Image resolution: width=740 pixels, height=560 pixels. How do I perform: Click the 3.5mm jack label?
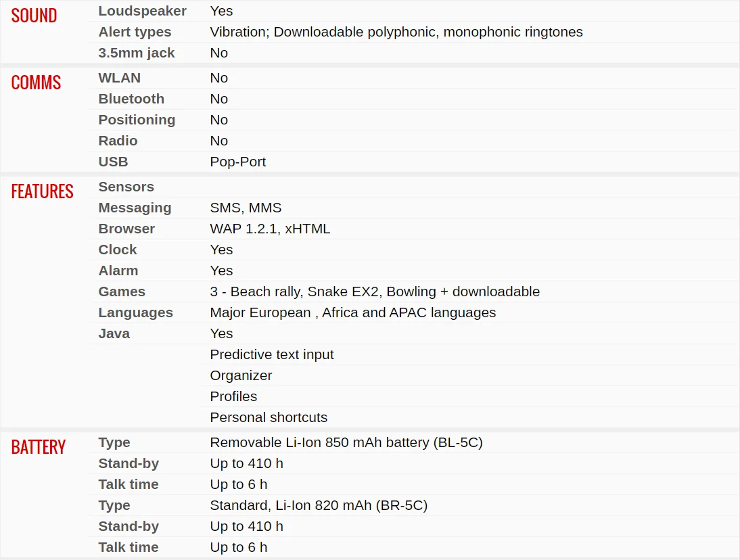click(137, 53)
